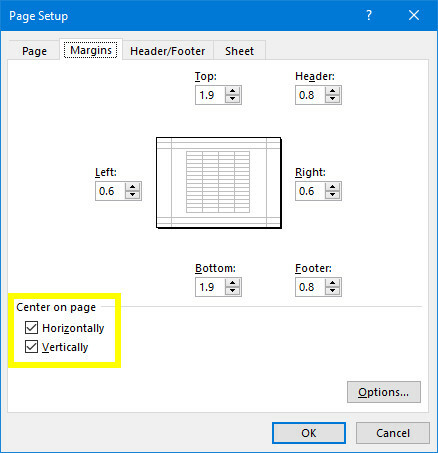Screen dimensions: 438x453
Task: Decrease the Footer margin with the down arrow
Action: point(332,291)
